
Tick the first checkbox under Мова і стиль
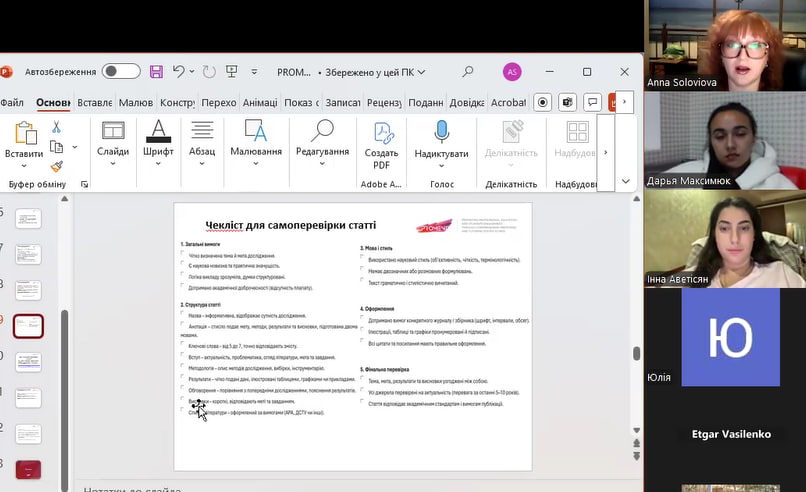click(363, 258)
